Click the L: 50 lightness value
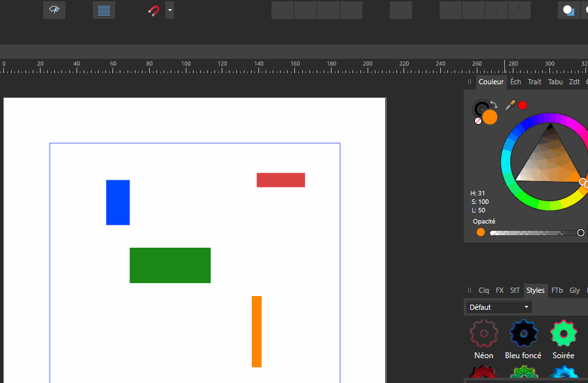The height and width of the screenshot is (383, 588). point(478,210)
